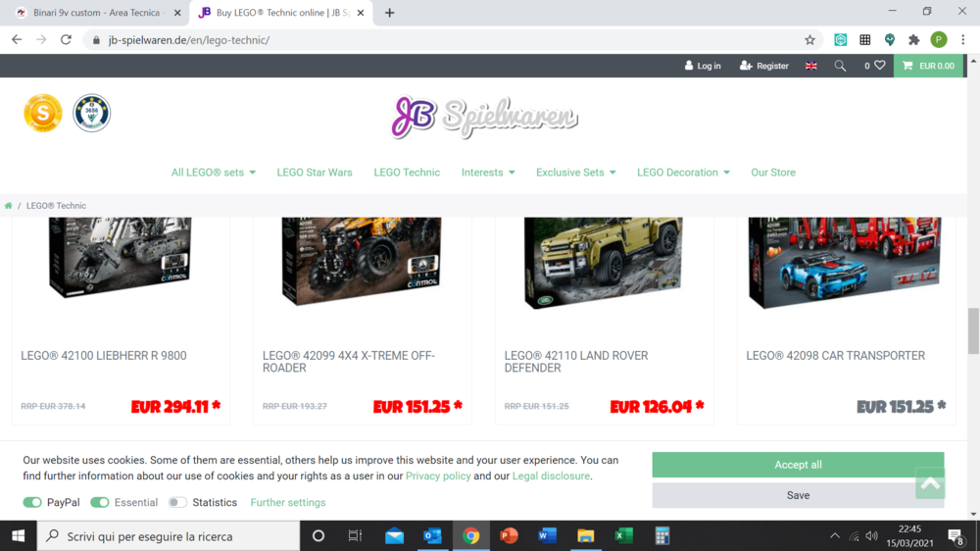Open Word from the taskbar
Screen dimensions: 980x551
[x=547, y=536]
